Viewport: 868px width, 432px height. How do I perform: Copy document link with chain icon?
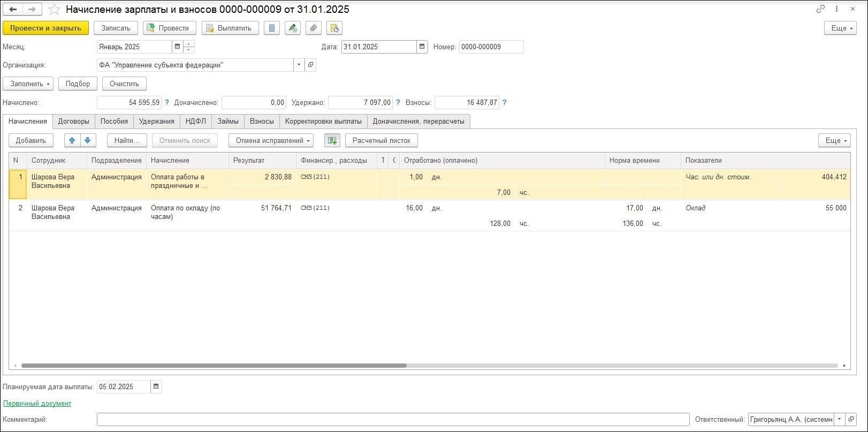820,9
